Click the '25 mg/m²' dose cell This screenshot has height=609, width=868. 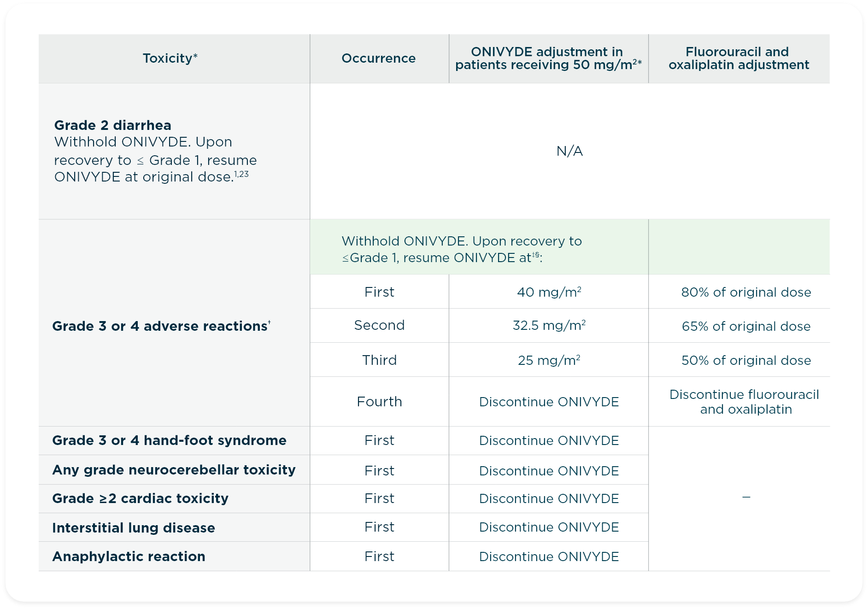point(549,360)
